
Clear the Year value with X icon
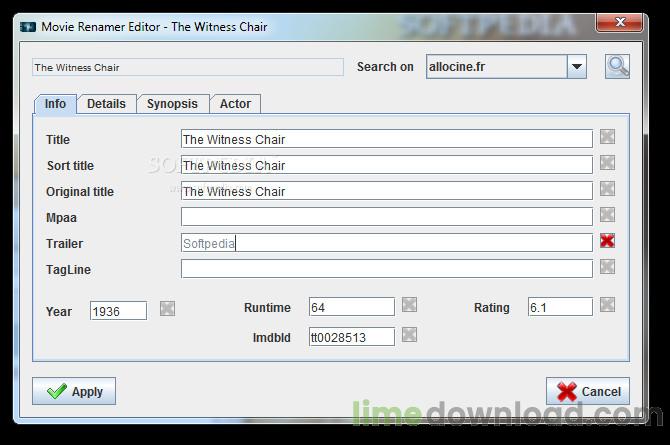pos(168,309)
